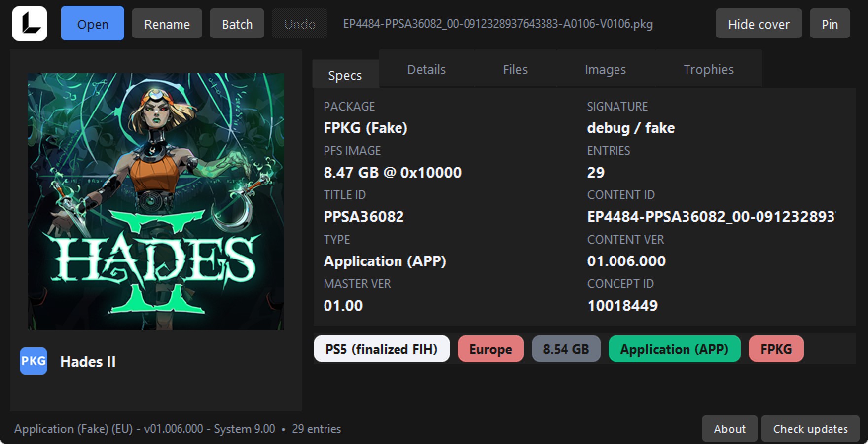
Task: Click the 8.54 GB size badge
Action: [x=566, y=349]
